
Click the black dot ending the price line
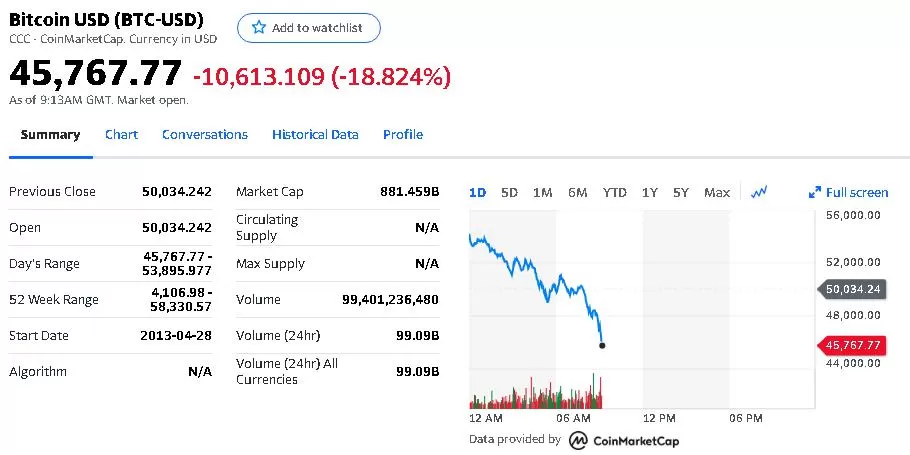tap(602, 345)
